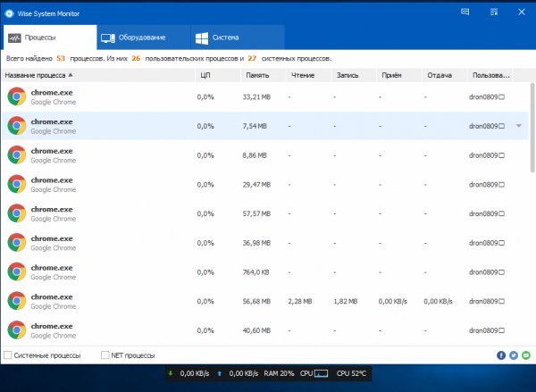Open the Twitter share icon
Screen dimensions: 536x392
(x=514, y=355)
